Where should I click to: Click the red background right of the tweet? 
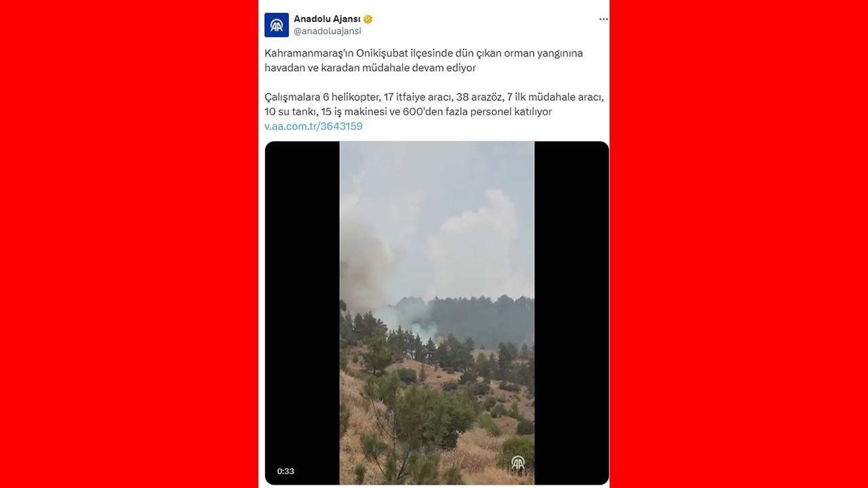tap(739, 244)
